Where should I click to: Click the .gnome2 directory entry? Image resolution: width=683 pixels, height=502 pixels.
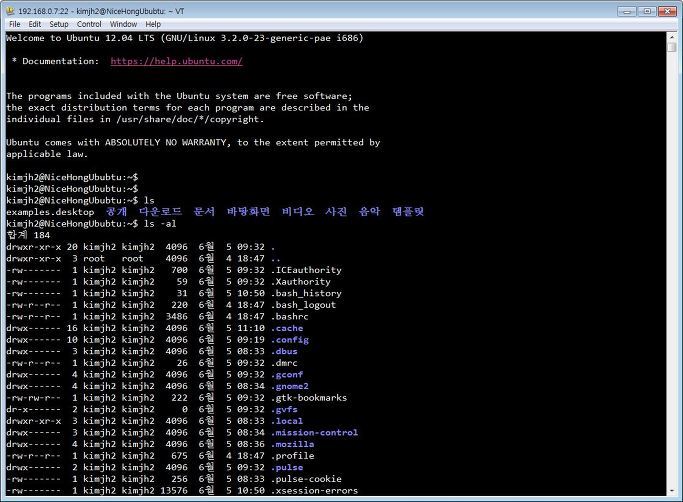pos(290,387)
